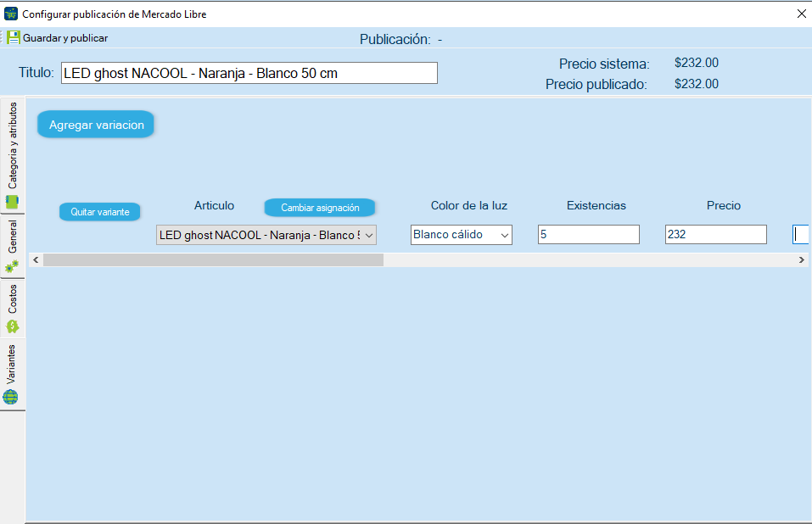The width and height of the screenshot is (812, 524).
Task: Switch to the General tab
Action: (13, 246)
